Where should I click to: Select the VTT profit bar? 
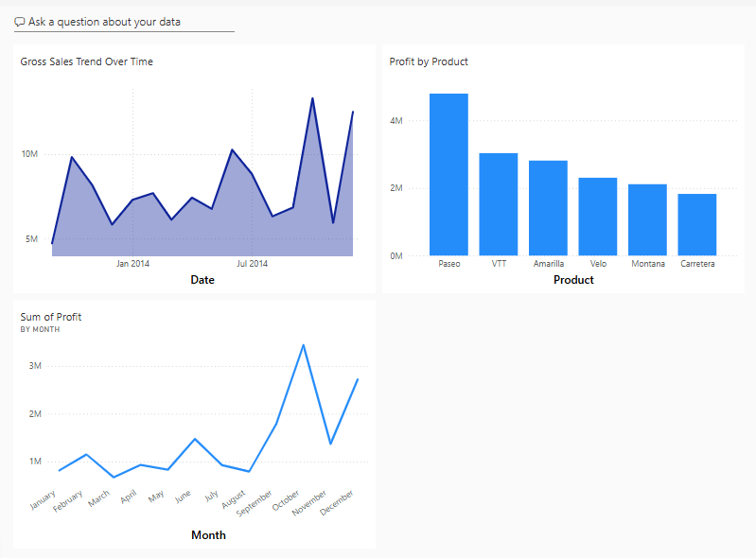coord(499,204)
